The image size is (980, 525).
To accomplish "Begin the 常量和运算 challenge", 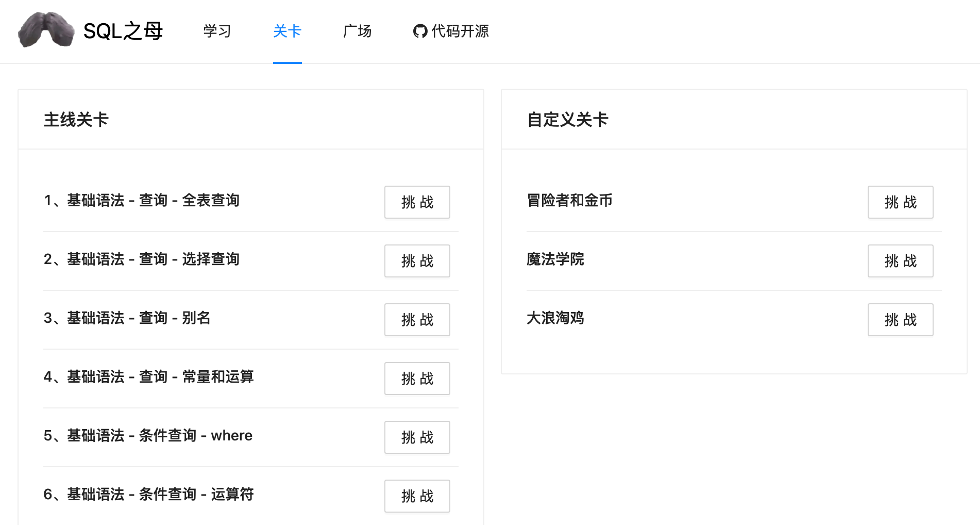I will [417, 379].
